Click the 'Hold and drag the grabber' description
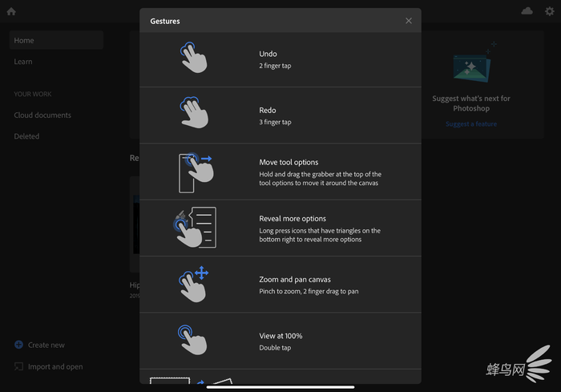This screenshot has width=561, height=392. point(321,179)
